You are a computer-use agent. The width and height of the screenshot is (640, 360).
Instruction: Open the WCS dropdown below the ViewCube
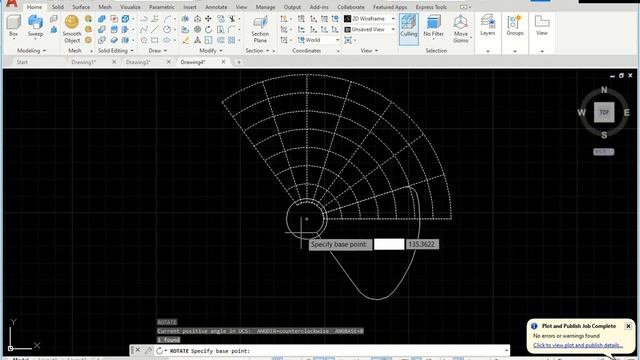click(x=604, y=152)
